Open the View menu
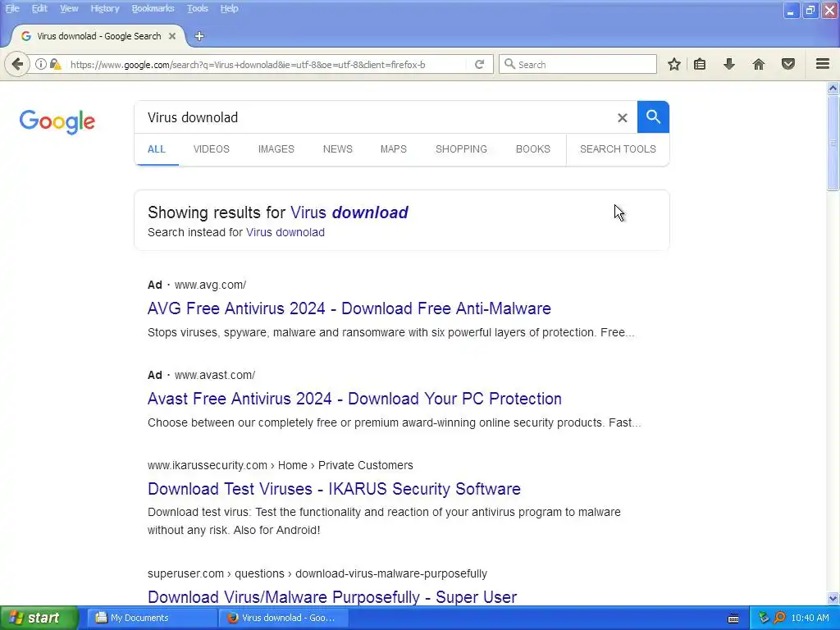Image resolution: width=840 pixels, height=630 pixels. tap(69, 8)
